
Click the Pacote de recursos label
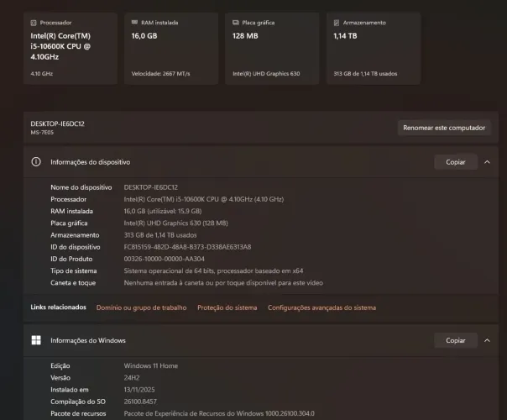78,413
